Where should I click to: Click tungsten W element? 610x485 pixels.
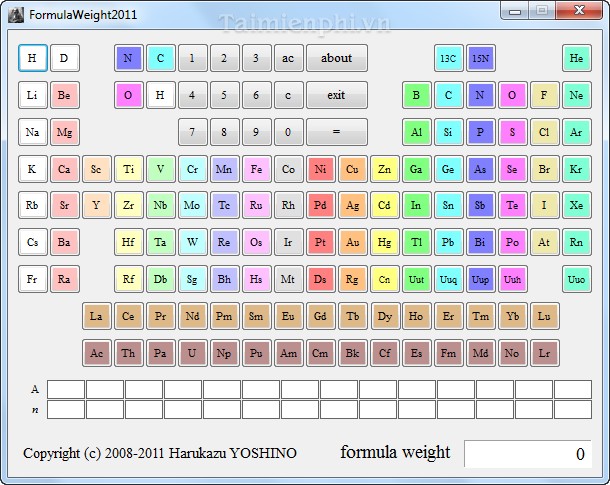pyautogui.click(x=193, y=242)
